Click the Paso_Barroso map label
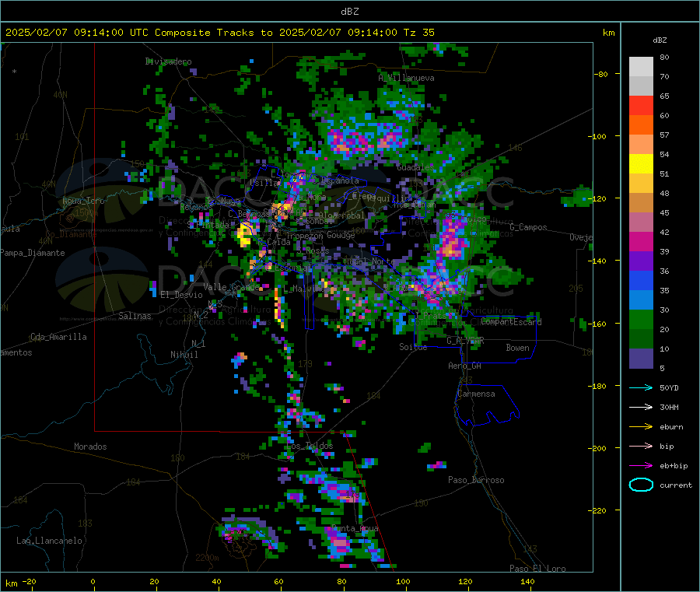This screenshot has height=592, width=700. click(476, 480)
